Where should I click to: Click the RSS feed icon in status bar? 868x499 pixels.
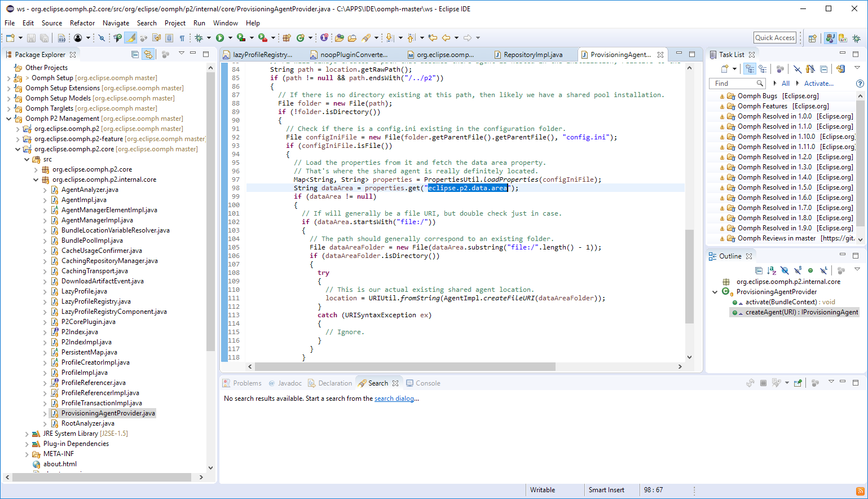tap(860, 491)
